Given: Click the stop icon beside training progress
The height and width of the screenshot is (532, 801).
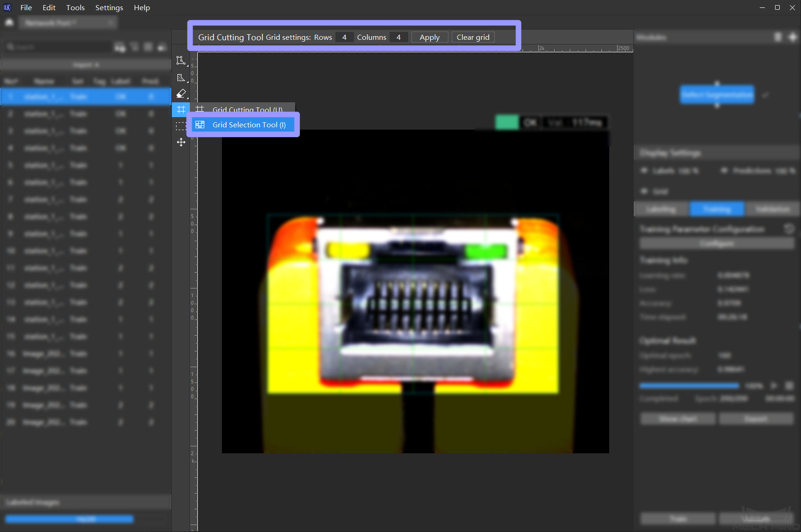Looking at the screenshot, I should coord(789,386).
